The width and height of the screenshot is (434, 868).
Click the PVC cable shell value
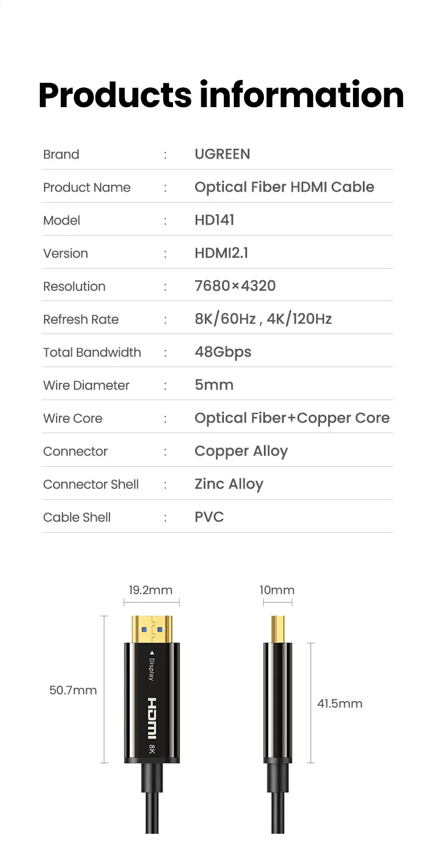click(x=209, y=517)
